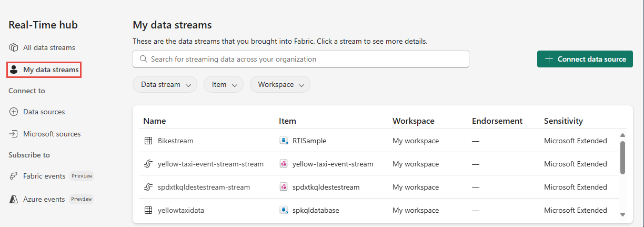This screenshot has width=644, height=227.
Task: Open the yellowtaxidata stream link
Action: [x=180, y=210]
